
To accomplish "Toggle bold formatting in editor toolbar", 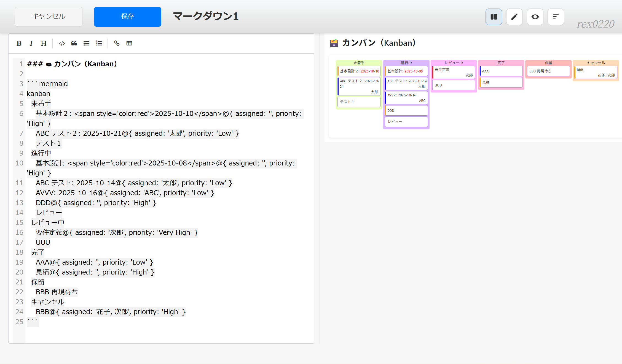I will pos(19,43).
